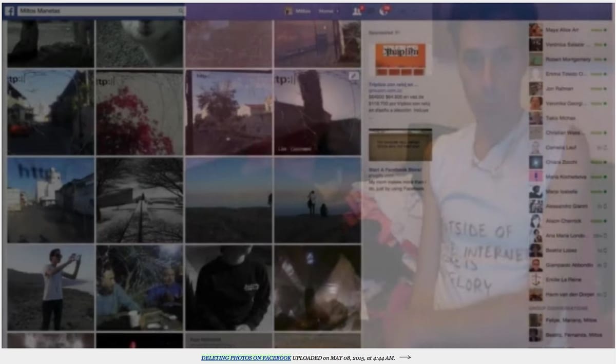Click Like under the dark rooftop photo
The width and height of the screenshot is (616, 364).
[x=282, y=149]
